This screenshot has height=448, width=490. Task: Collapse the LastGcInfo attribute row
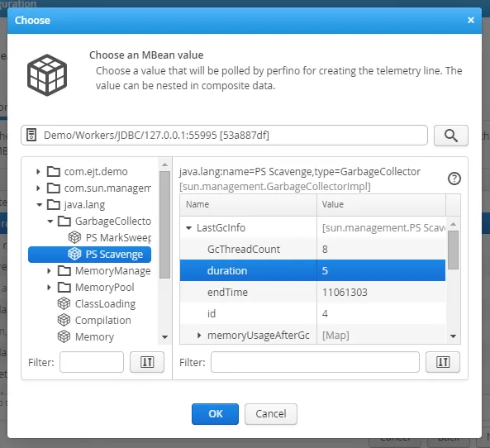coord(188,228)
